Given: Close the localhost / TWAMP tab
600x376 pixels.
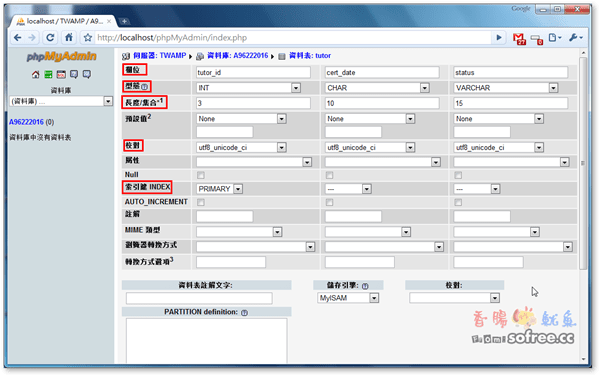Looking at the screenshot, I should point(109,21).
